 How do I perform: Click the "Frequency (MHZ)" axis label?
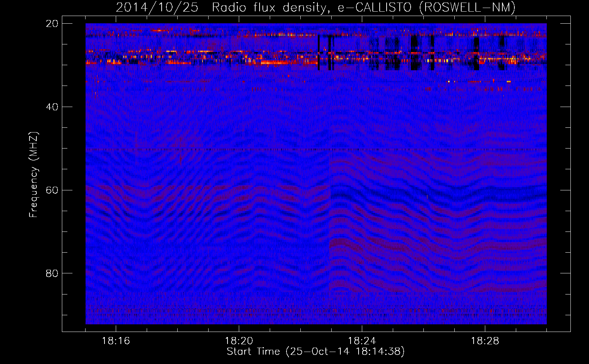point(33,175)
